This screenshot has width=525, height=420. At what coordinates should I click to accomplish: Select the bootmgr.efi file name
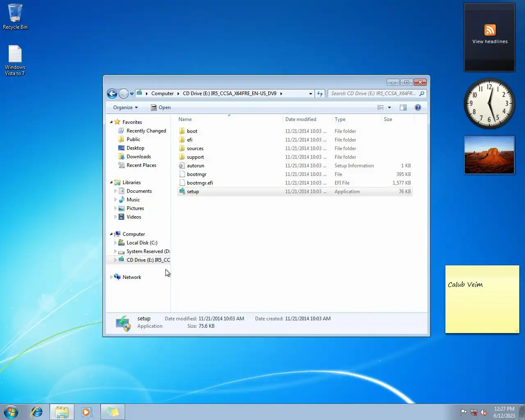pyautogui.click(x=200, y=183)
